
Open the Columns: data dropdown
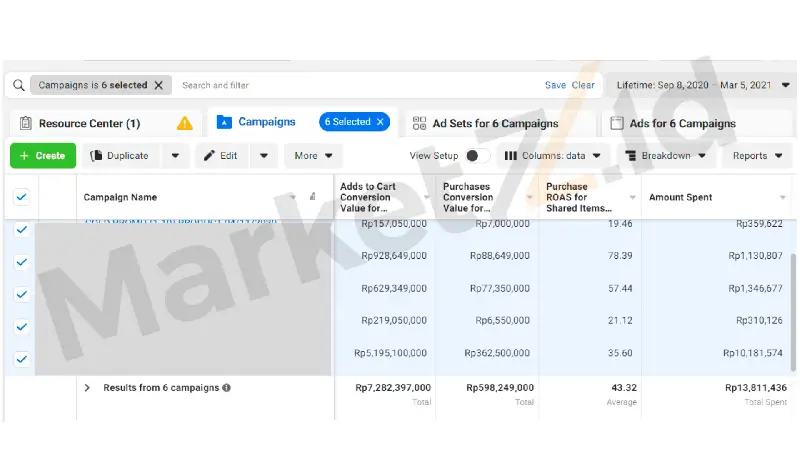coord(553,156)
